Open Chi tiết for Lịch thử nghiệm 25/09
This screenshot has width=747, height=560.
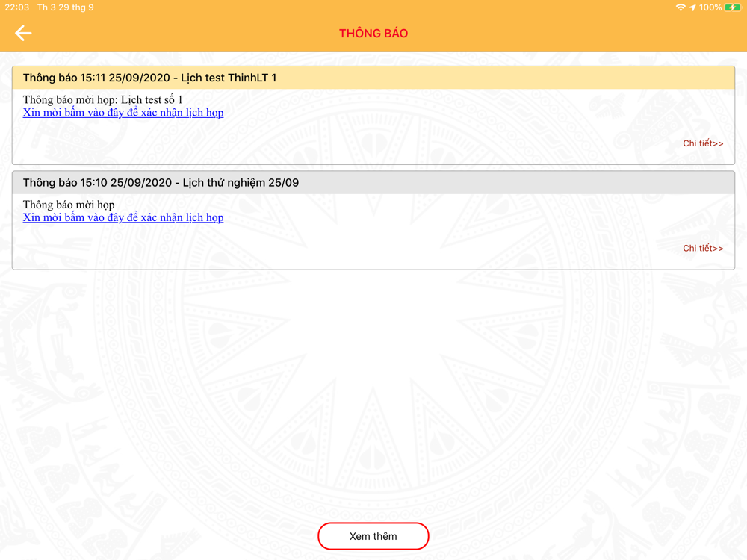(x=703, y=248)
